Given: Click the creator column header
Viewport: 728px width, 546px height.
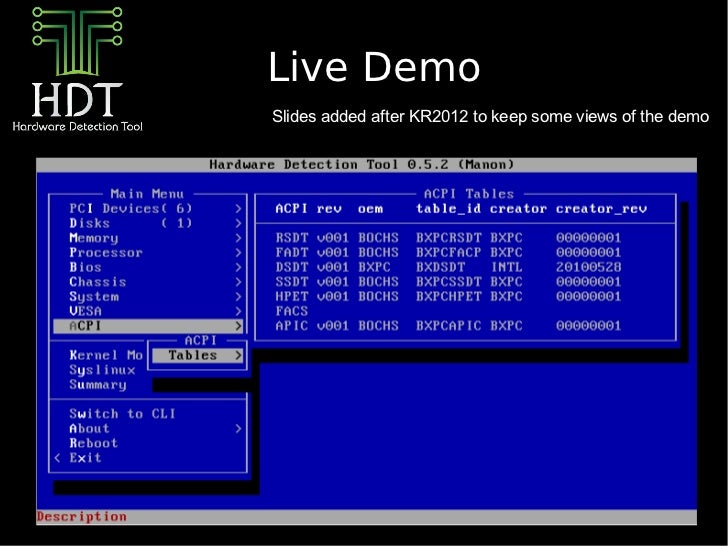Looking at the screenshot, I should [x=519, y=209].
